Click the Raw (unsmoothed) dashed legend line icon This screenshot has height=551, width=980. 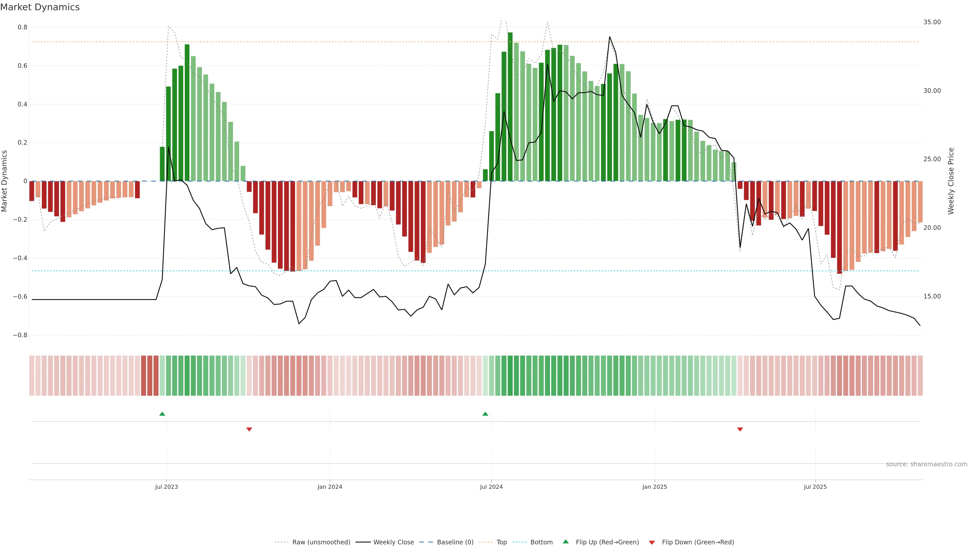tap(281, 542)
